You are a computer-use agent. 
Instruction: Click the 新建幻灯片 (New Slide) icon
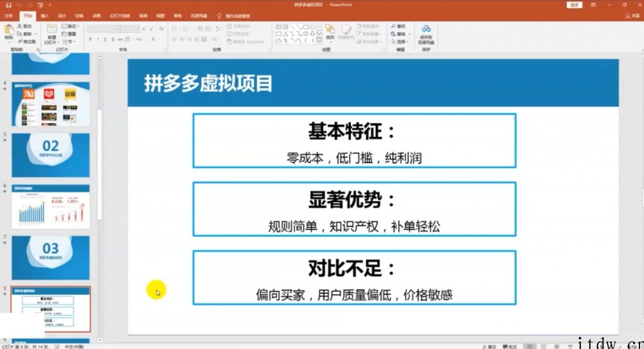(x=52, y=30)
